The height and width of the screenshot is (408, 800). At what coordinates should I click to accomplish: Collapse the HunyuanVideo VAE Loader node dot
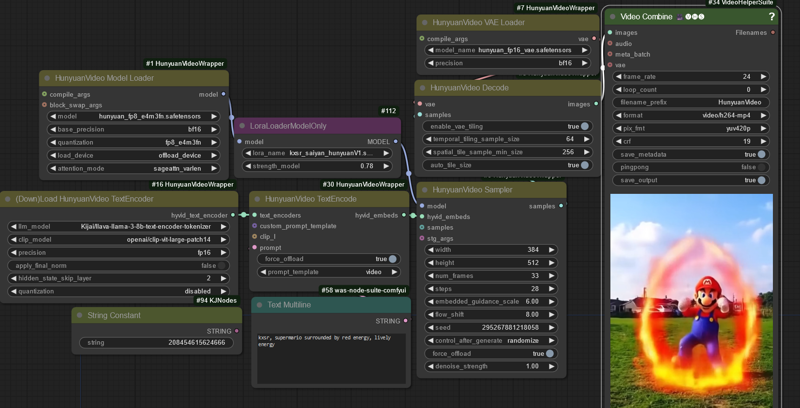click(x=424, y=22)
